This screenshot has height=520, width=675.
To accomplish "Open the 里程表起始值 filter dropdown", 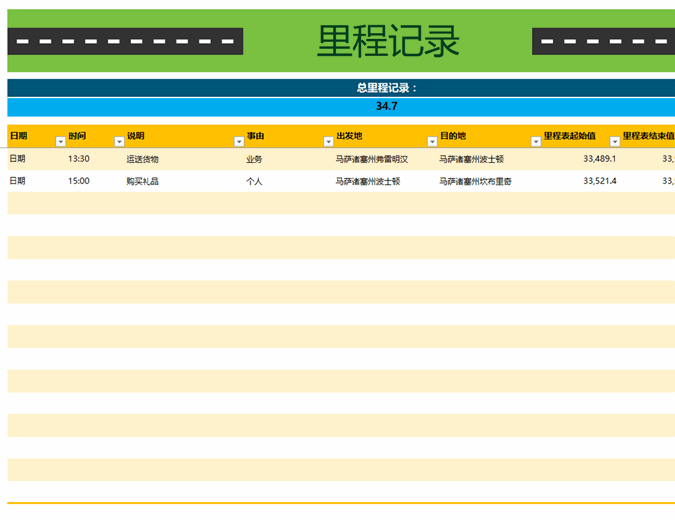I will tap(615, 142).
